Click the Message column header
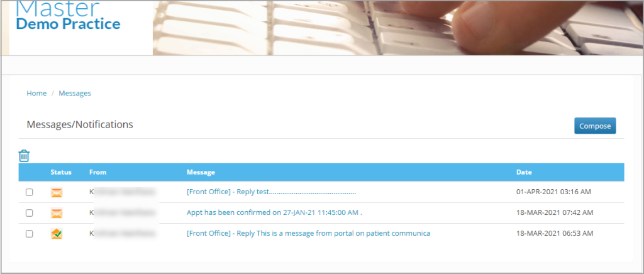 click(201, 172)
